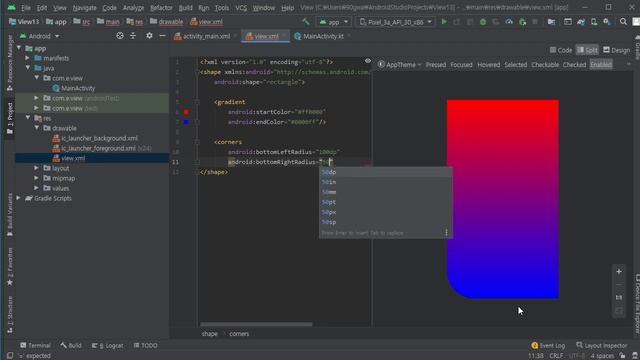Select 50dp autocomplete suggestion

click(x=385, y=172)
